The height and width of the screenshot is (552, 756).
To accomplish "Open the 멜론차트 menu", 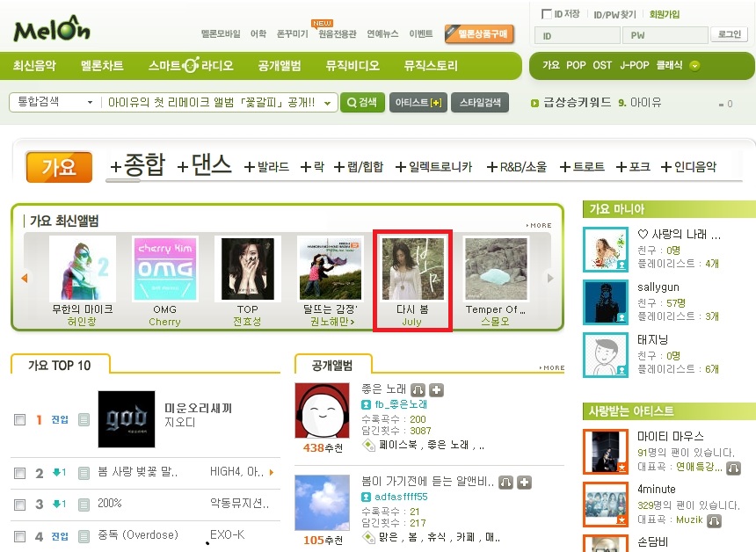I will [x=102, y=66].
